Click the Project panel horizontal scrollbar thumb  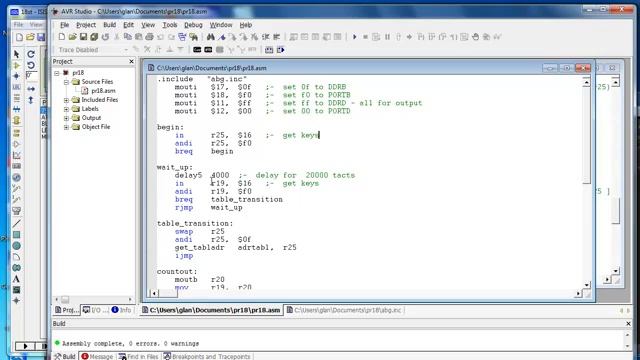click(x=65, y=300)
